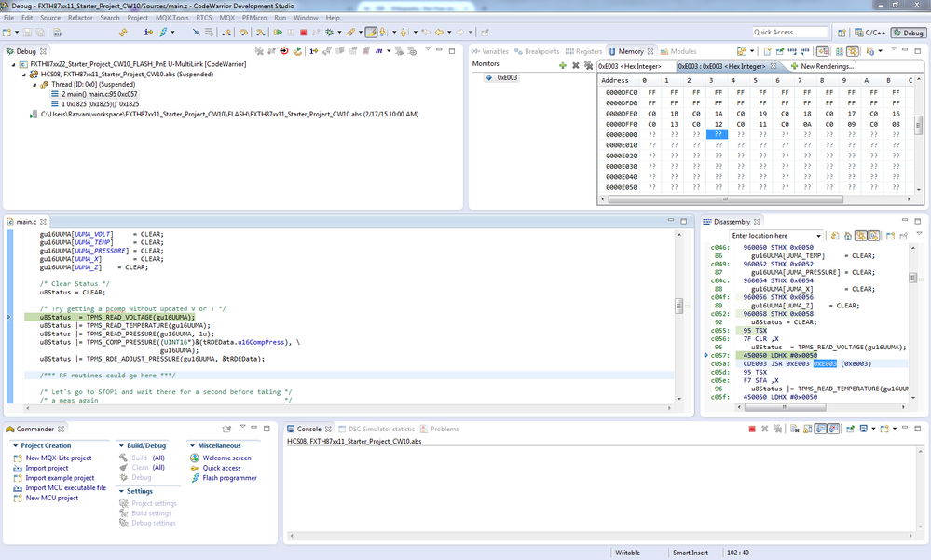Switch to the C/C++ perspective
Image resolution: width=931 pixels, height=560 pixels.
click(x=869, y=33)
